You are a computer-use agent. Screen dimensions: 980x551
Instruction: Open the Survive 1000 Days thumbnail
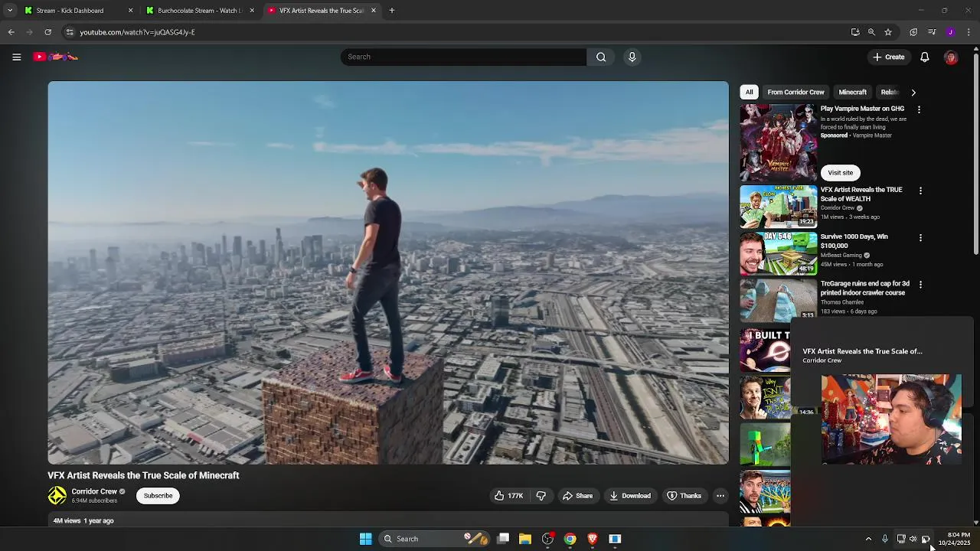[779, 253]
